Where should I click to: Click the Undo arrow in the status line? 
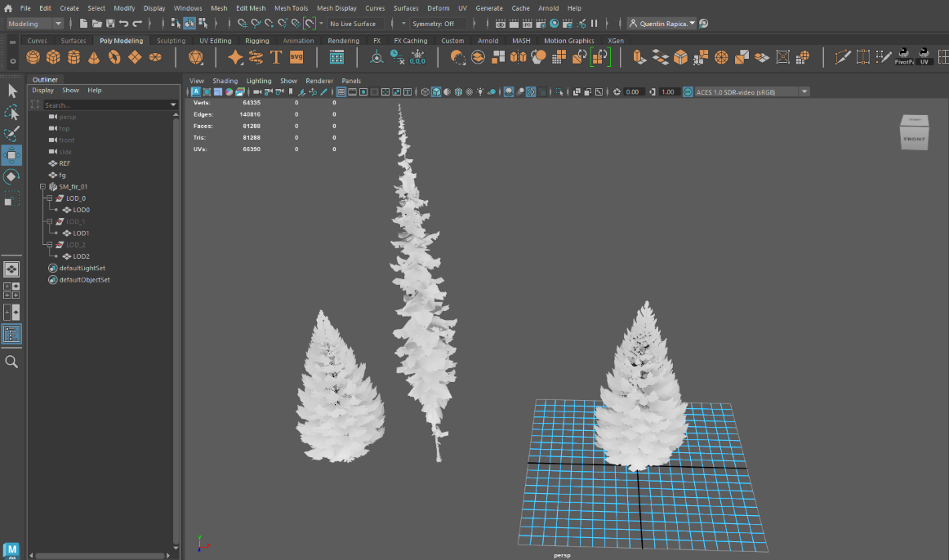[x=123, y=24]
